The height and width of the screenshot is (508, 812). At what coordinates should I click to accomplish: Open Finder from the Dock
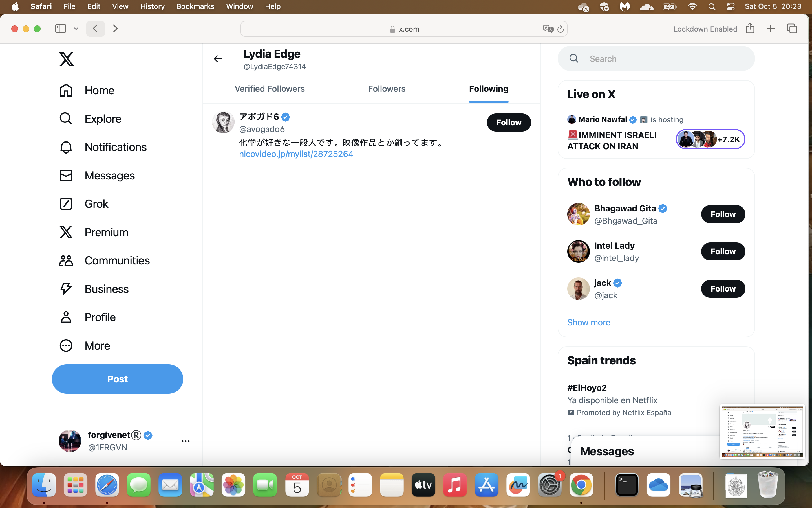click(x=44, y=485)
